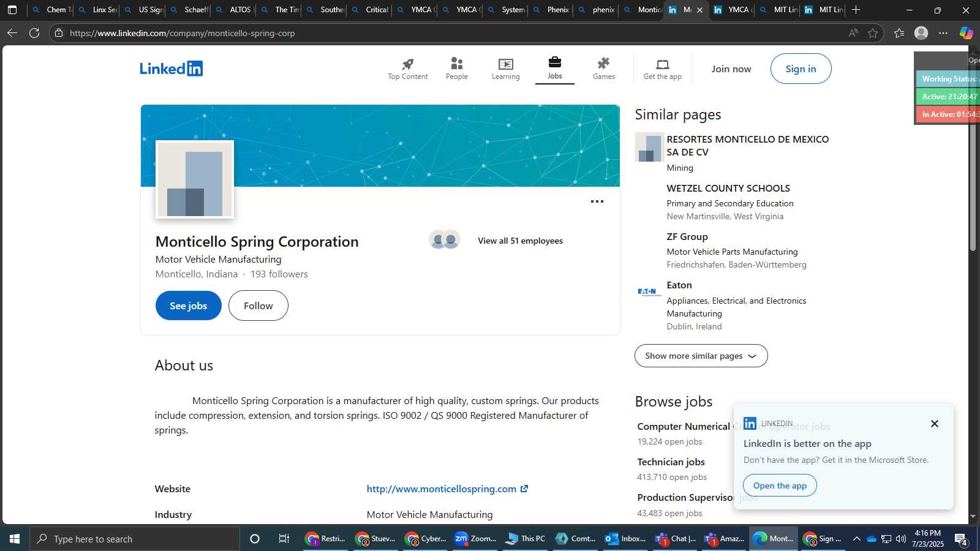Switch to the Chem T browser tab

[x=52, y=10]
